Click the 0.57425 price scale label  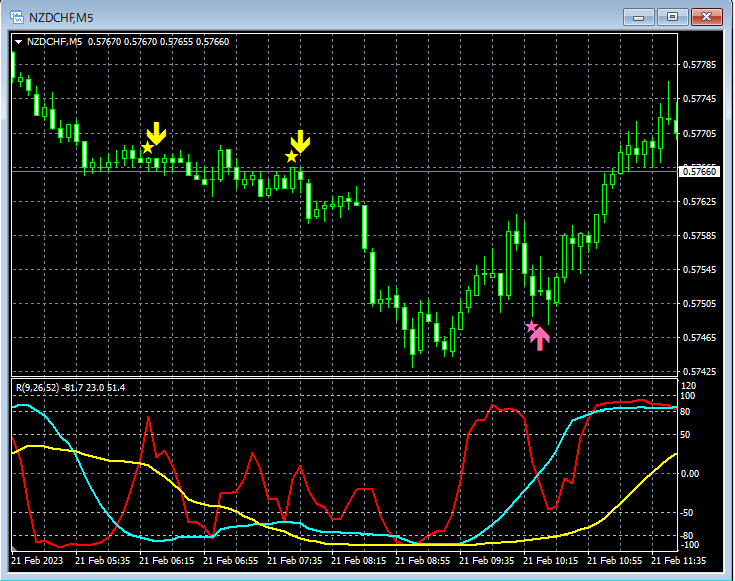pyautogui.click(x=699, y=372)
